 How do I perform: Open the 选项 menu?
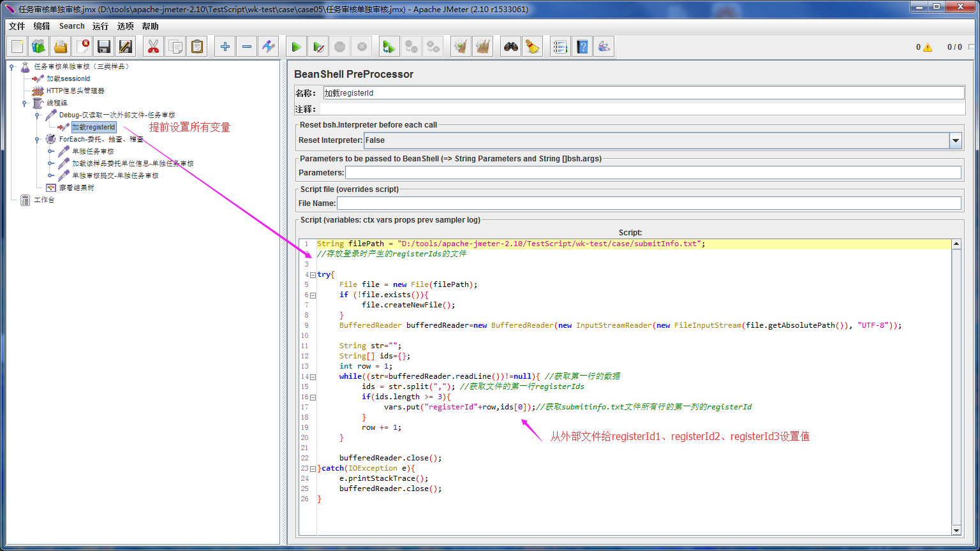pyautogui.click(x=125, y=26)
